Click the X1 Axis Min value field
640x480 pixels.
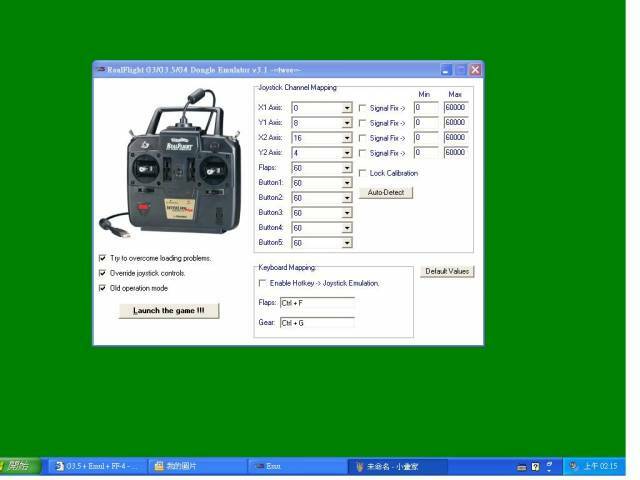[426, 107]
